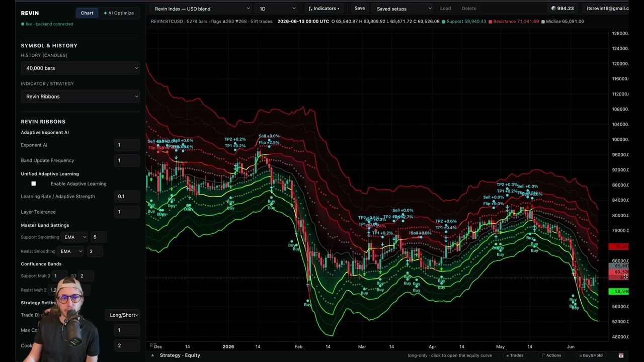Edit the Band Update Frequency field

(x=127, y=160)
